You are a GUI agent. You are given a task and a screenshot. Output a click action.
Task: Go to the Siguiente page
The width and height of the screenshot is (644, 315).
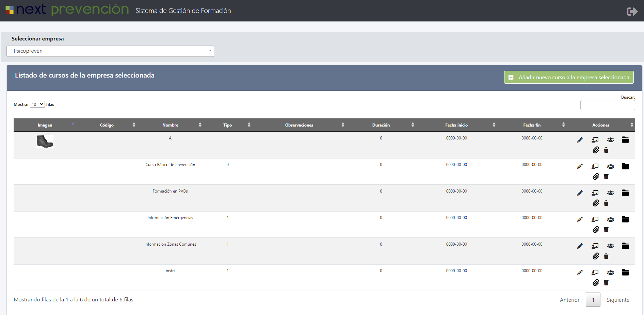click(618, 300)
